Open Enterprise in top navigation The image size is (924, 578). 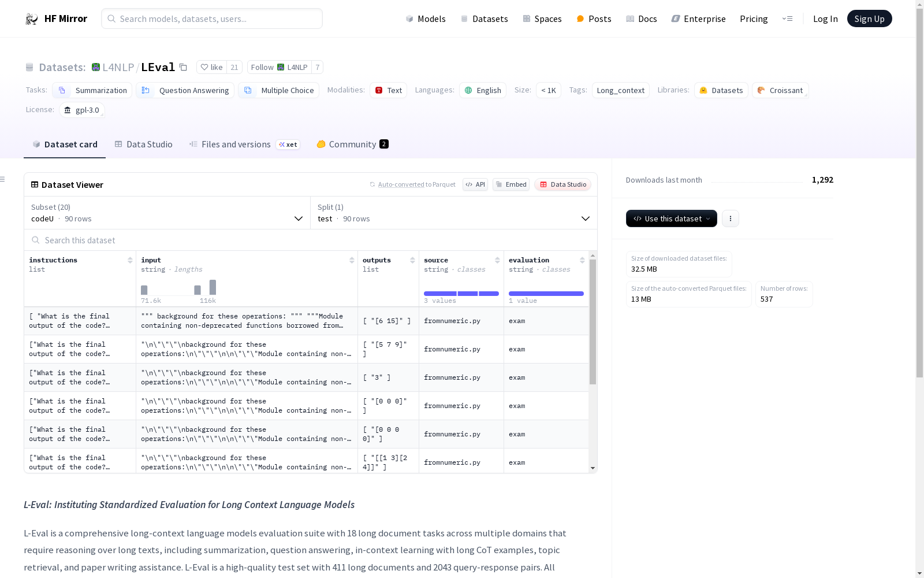(698, 19)
